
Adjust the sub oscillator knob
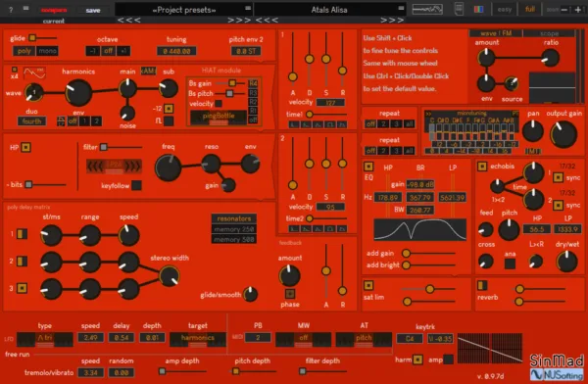click(x=169, y=88)
